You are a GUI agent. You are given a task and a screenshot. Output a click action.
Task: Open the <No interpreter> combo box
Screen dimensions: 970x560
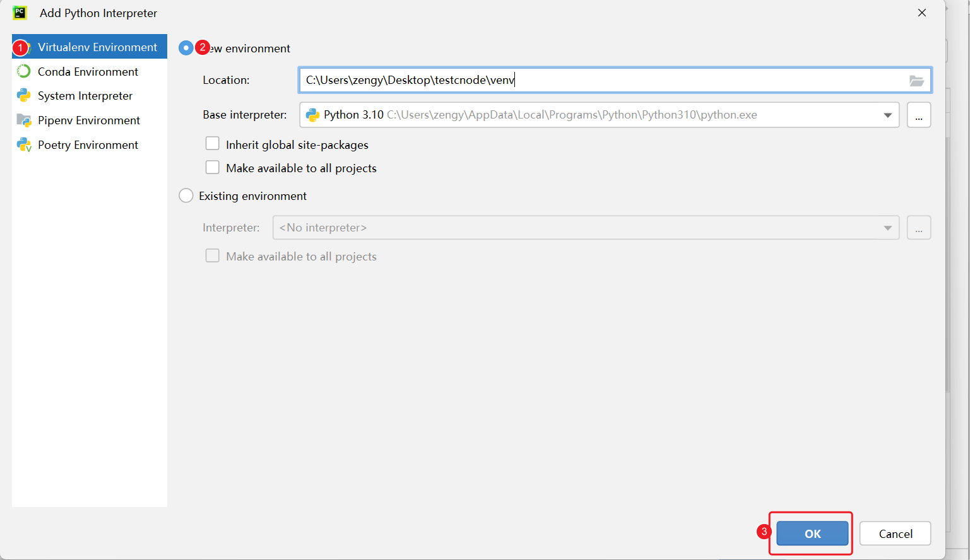point(586,228)
